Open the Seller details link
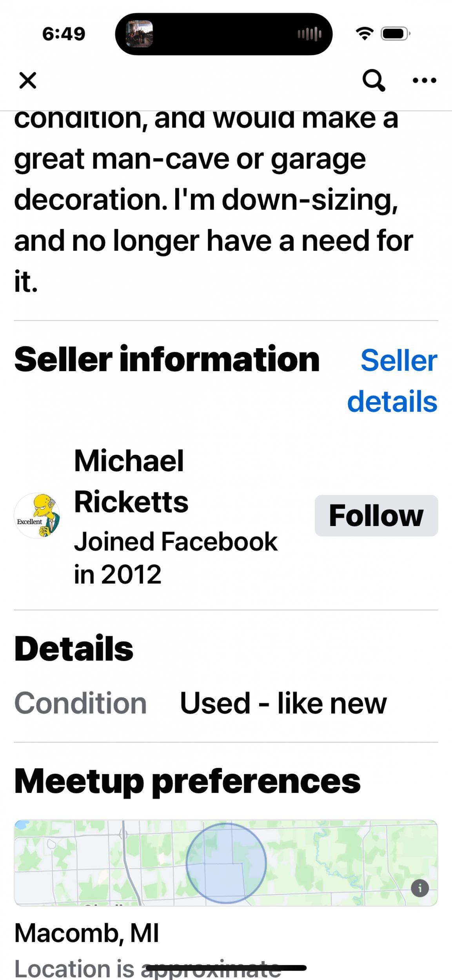This screenshot has width=452, height=980. coord(393,381)
